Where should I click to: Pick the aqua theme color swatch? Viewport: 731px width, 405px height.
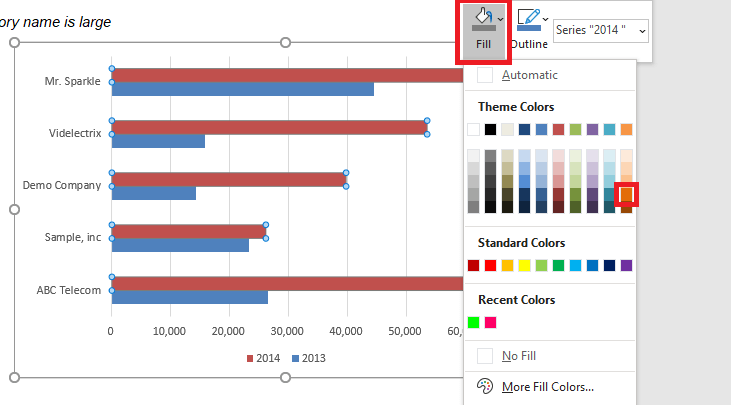pyautogui.click(x=609, y=130)
